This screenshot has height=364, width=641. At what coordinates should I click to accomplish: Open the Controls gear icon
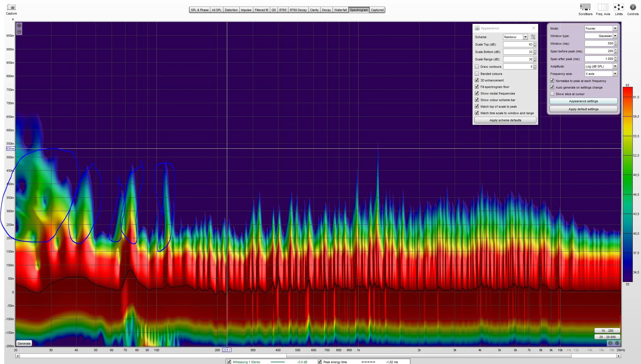[633, 7]
